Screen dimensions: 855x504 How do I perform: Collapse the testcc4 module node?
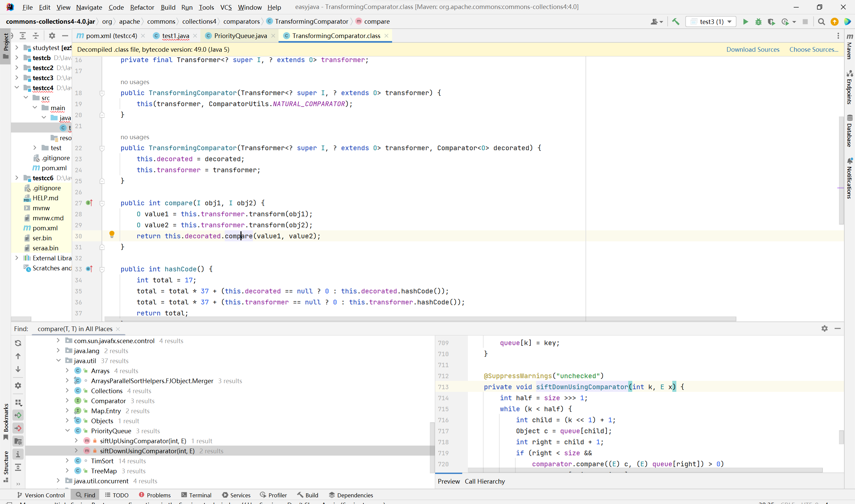17,88
